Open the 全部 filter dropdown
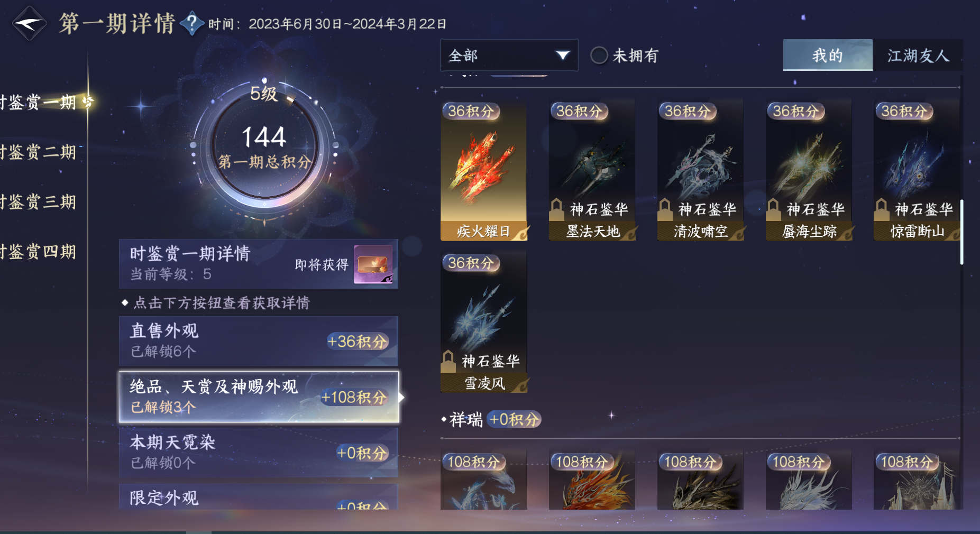The height and width of the screenshot is (534, 980). (x=509, y=55)
